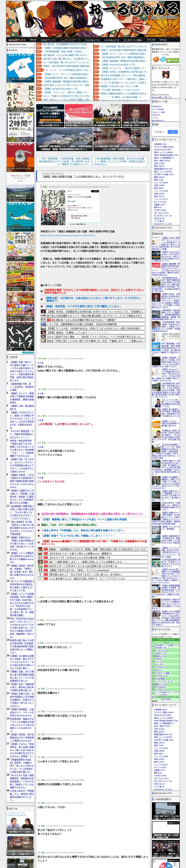Open popular article 6 【ワロタ】野田佳彦「さて、内閣不信任案提出

22,434
